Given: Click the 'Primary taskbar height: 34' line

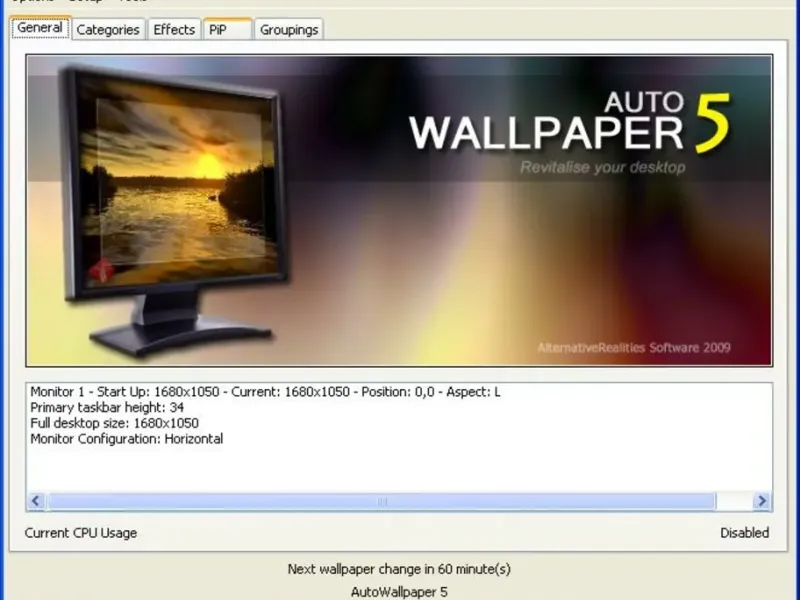Looking at the screenshot, I should point(107,407).
